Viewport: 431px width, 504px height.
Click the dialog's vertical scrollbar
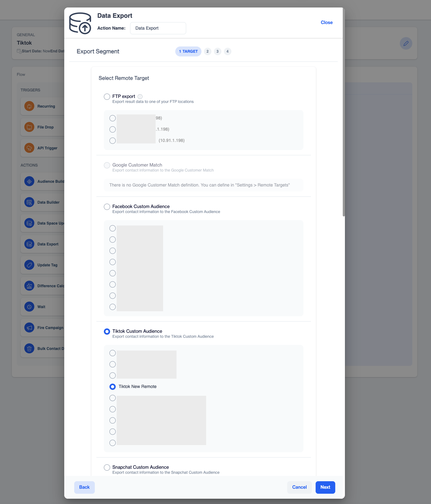(x=344, y=112)
